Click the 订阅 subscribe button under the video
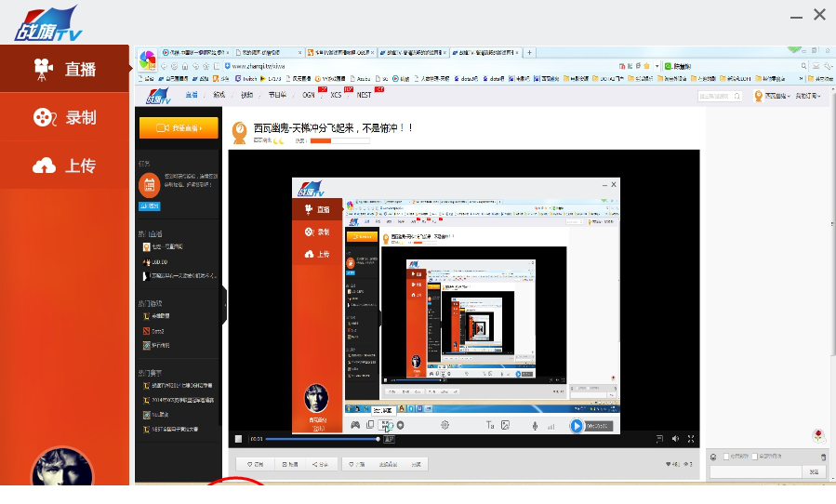This screenshot has width=836, height=504. [255, 464]
